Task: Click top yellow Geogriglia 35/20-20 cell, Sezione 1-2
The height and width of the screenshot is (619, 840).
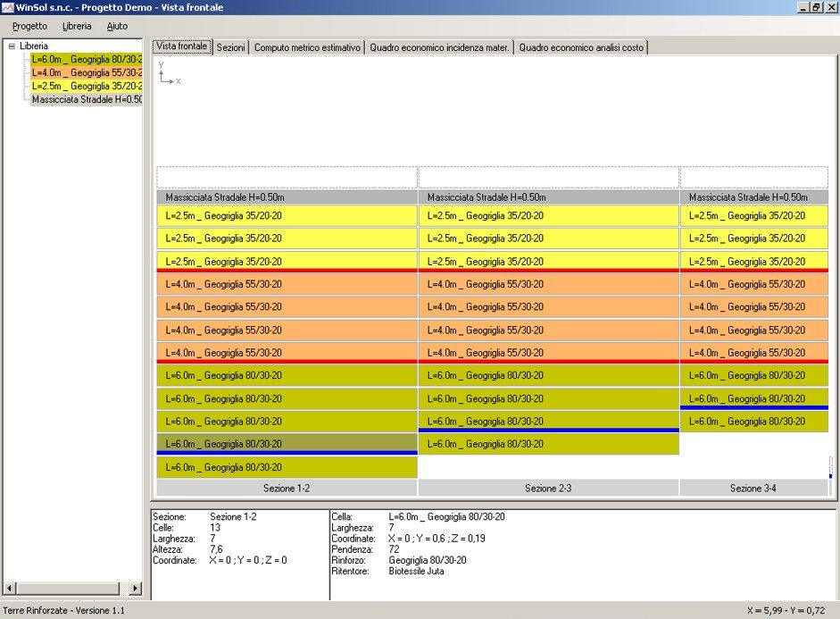Action: tap(287, 216)
